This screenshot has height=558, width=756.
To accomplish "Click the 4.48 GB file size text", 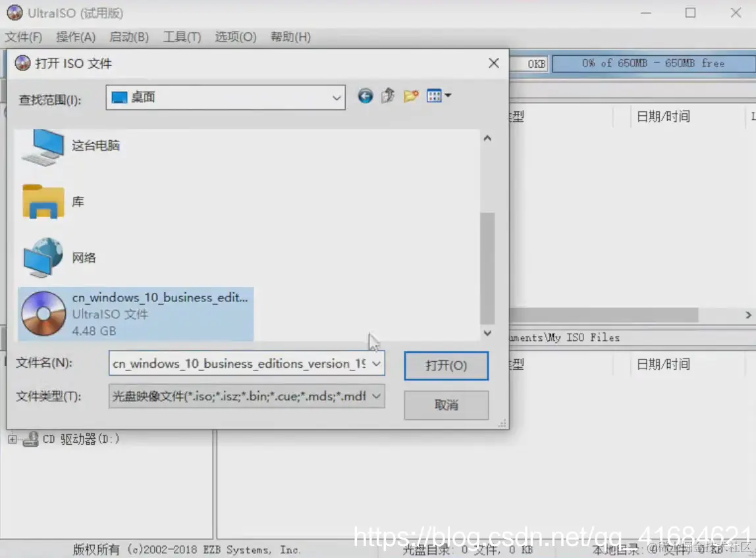I will pos(94,331).
